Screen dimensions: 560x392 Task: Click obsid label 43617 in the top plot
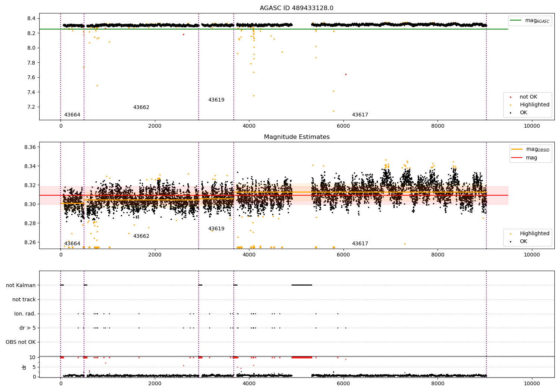(360, 115)
